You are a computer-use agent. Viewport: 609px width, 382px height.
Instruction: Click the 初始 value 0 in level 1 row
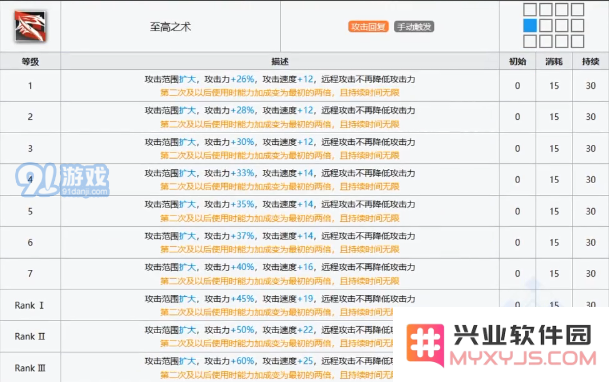pyautogui.click(x=517, y=86)
